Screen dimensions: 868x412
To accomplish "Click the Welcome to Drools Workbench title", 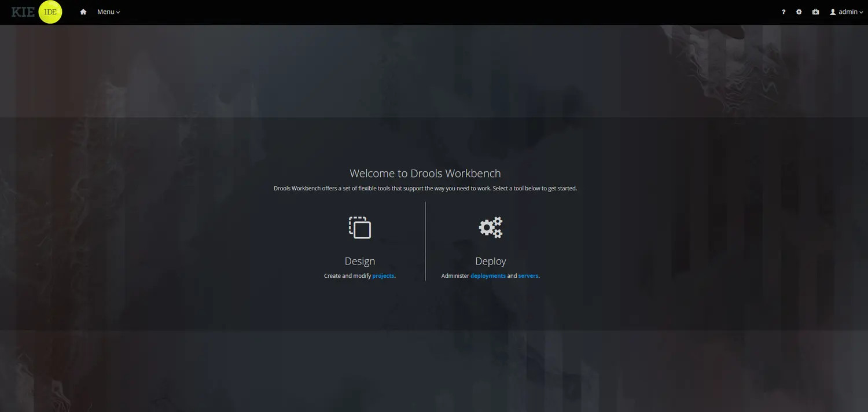I will 425,174.
